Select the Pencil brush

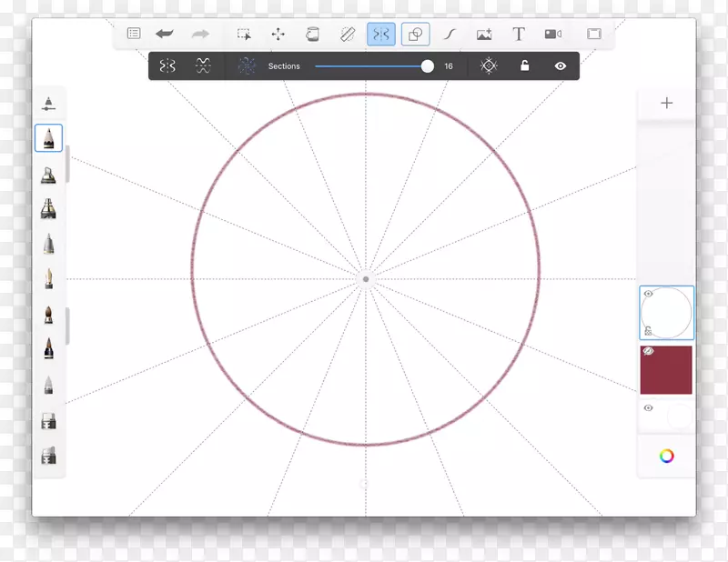point(48,138)
